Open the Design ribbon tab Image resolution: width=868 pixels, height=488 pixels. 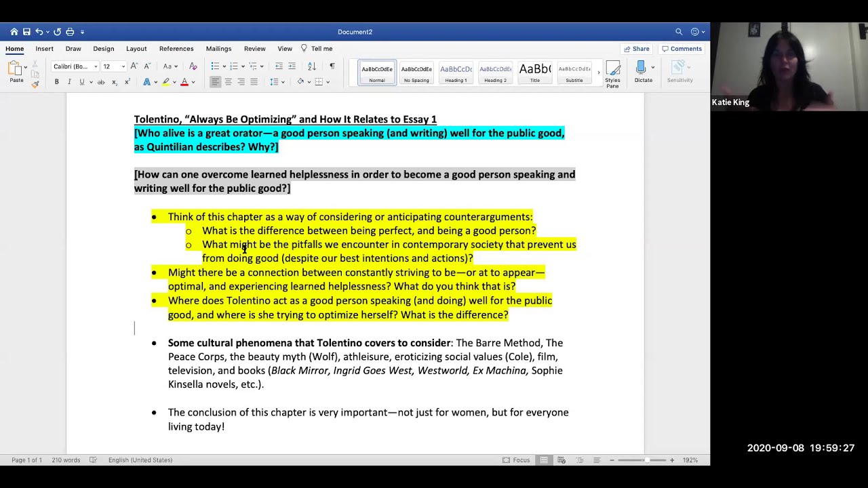pos(104,49)
